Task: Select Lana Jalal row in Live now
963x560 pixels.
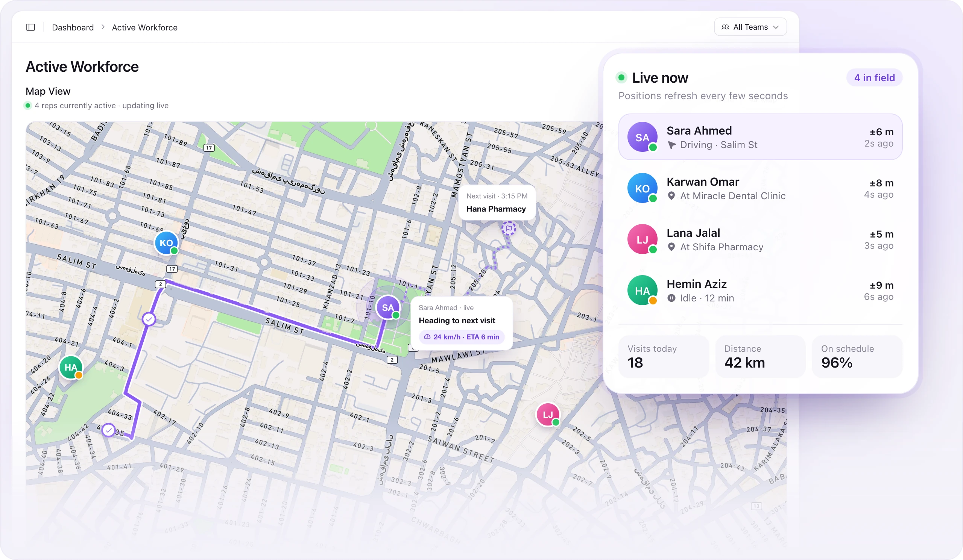Action: click(x=760, y=239)
